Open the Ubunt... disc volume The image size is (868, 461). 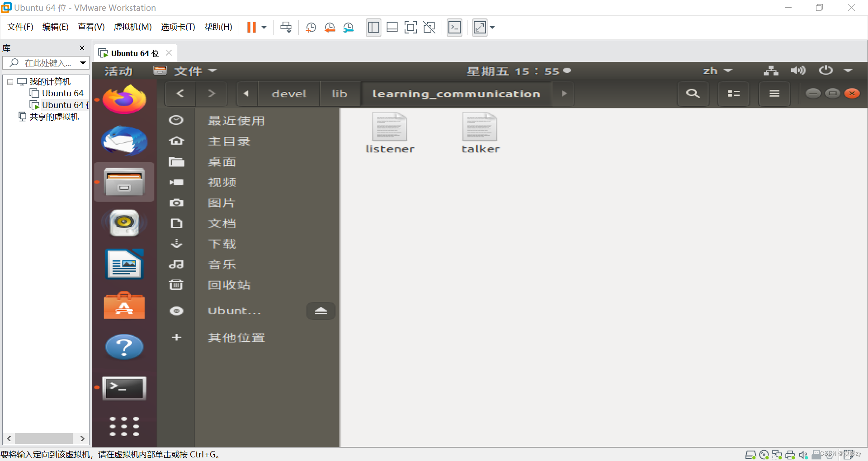tap(234, 311)
